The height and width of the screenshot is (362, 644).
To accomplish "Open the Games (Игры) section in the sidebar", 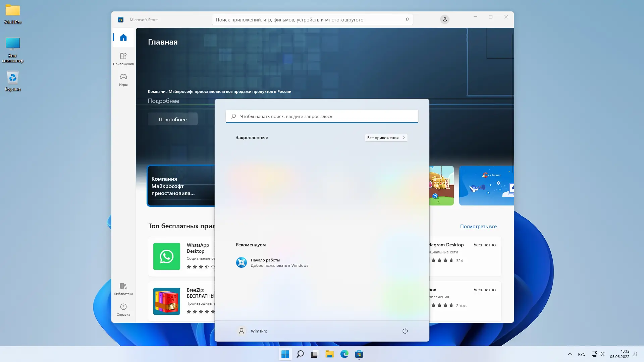I will (x=123, y=80).
